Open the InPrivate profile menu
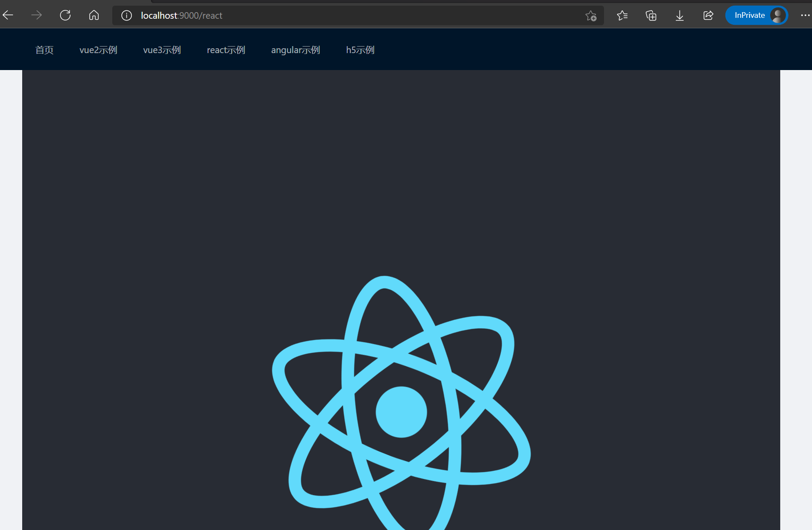 tap(757, 16)
